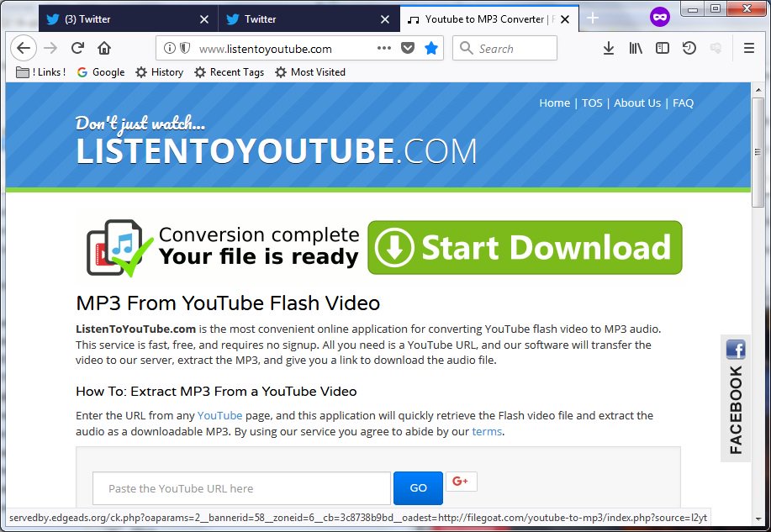This screenshot has height=532, width=771.
Task: Click the scrollbar down arrow
Action: (x=758, y=519)
